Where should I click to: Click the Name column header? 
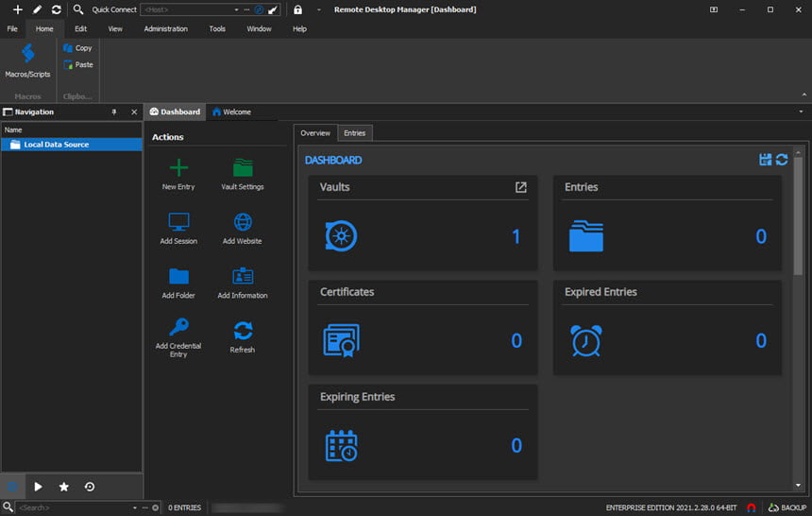[x=72, y=130]
